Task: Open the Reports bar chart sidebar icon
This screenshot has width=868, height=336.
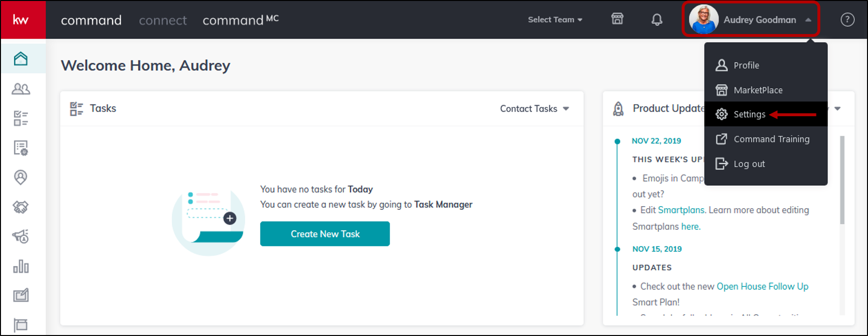Action: click(21, 266)
